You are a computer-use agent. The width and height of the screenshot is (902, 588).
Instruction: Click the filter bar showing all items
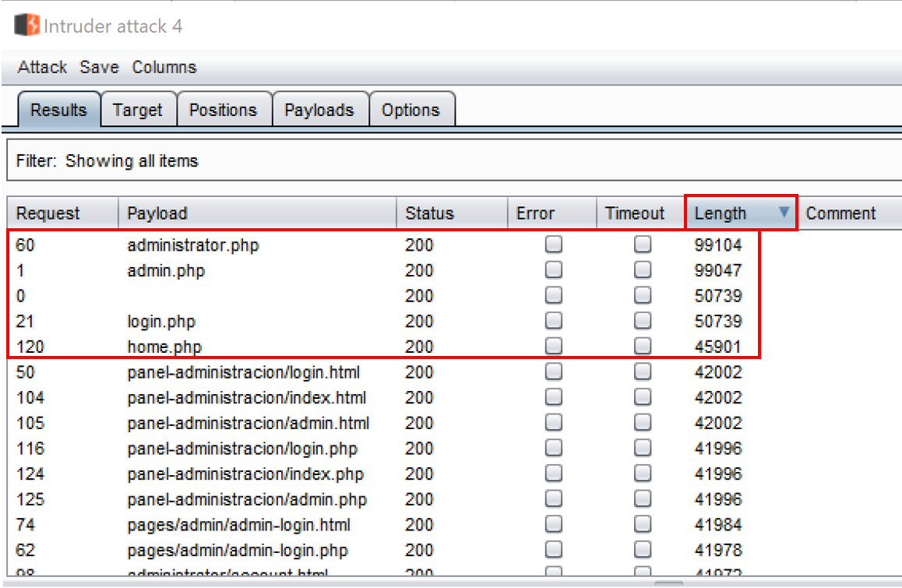click(452, 161)
